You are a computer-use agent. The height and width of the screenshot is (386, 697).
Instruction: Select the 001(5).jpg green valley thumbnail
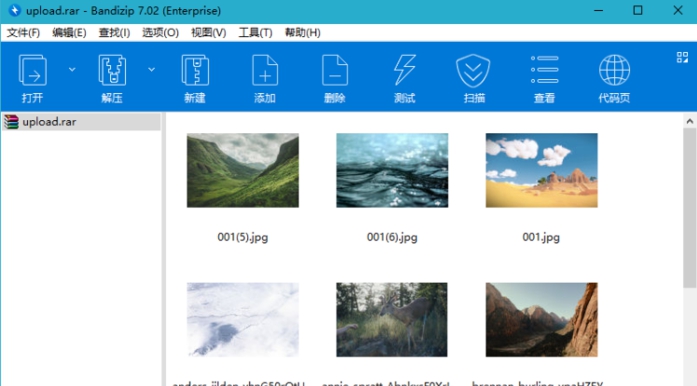[243, 170]
